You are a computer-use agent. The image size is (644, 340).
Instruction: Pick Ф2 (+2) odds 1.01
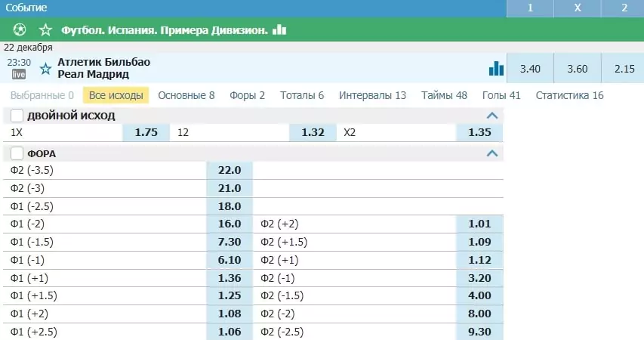point(479,224)
